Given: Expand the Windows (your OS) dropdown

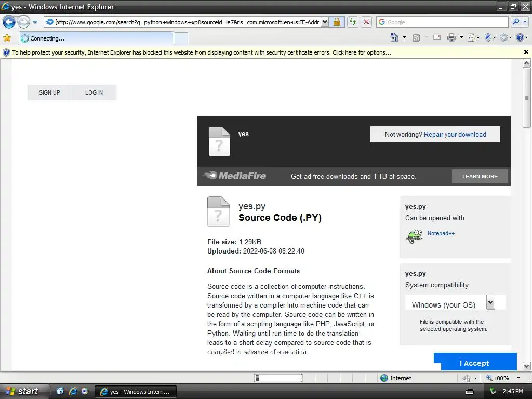Looking at the screenshot, I should point(490,302).
